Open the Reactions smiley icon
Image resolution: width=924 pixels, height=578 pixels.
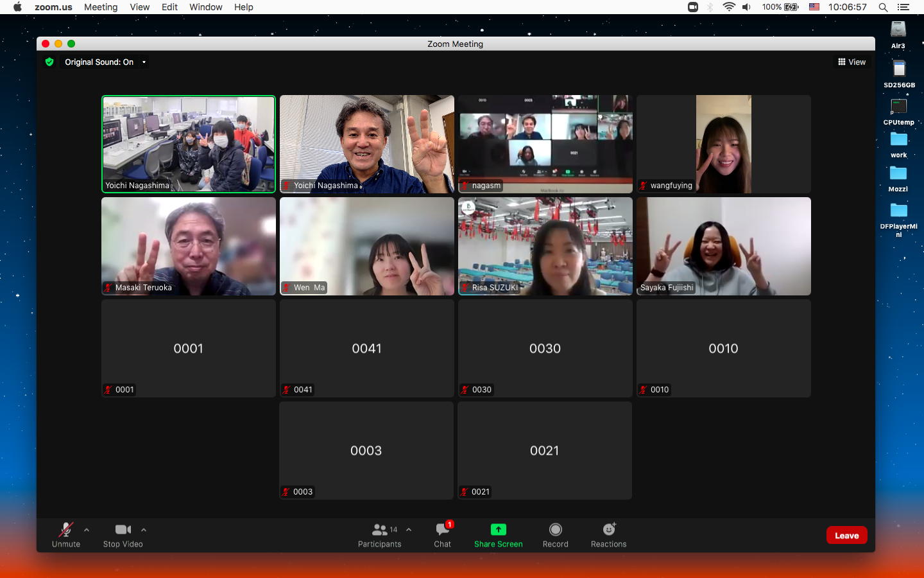point(609,529)
